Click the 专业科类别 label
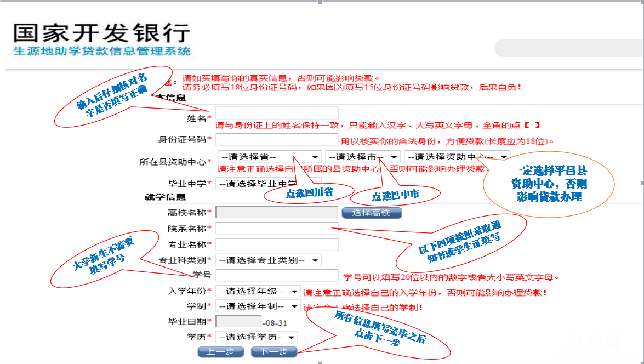 pyautogui.click(x=183, y=260)
